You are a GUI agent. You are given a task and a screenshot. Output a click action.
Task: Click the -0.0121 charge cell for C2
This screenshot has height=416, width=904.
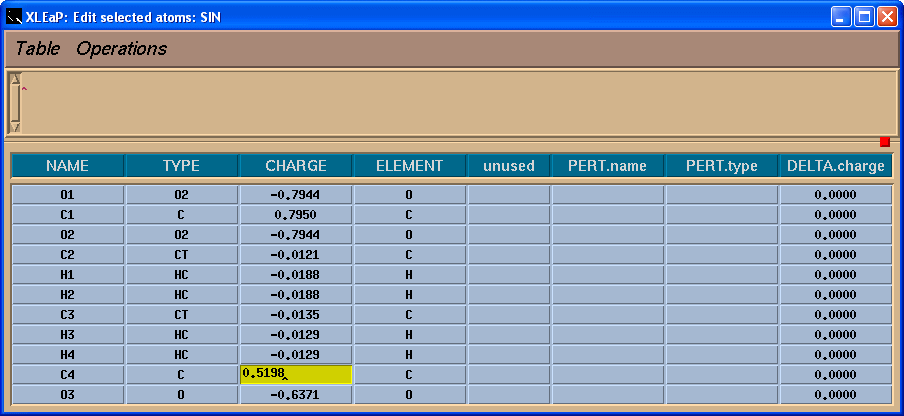click(x=296, y=255)
